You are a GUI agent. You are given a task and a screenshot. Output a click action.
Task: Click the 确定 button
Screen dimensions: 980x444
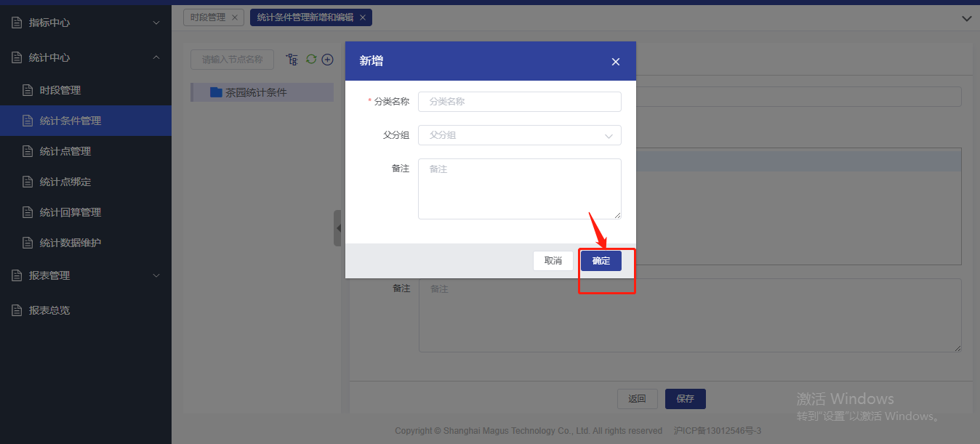[x=601, y=261]
